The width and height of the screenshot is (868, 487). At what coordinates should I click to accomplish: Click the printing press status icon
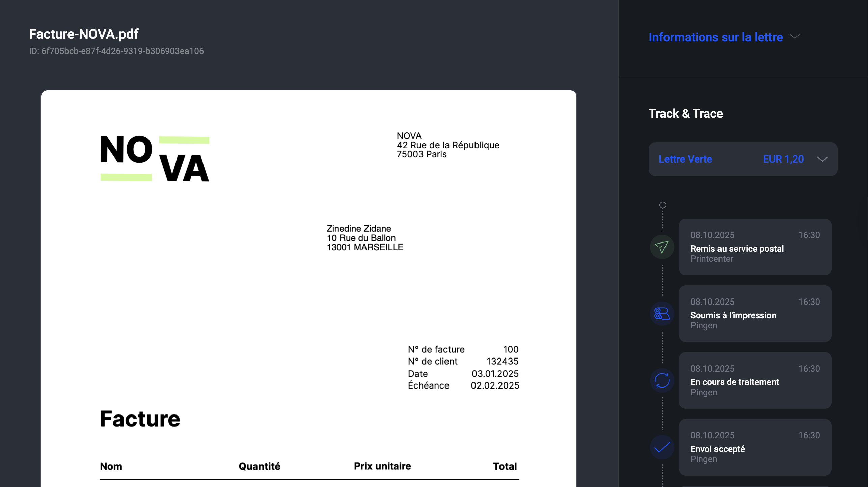662,314
